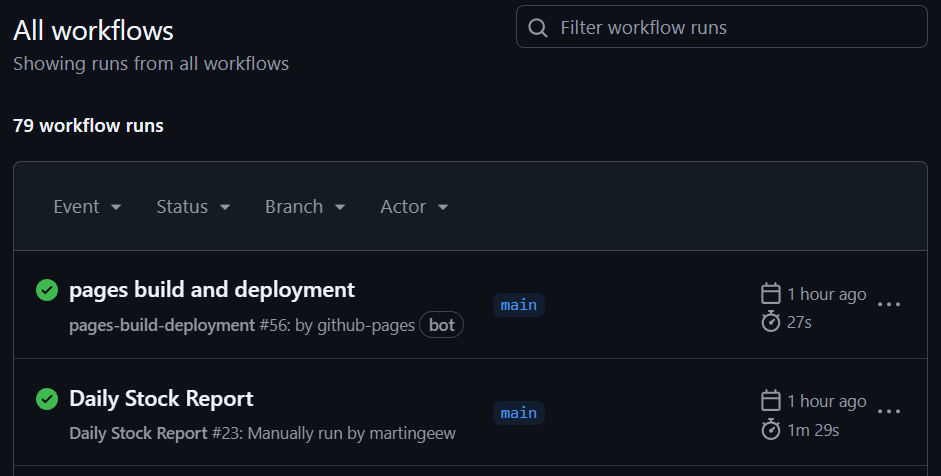Click Showing runs from all workflows subtitle
The image size is (941, 476).
tap(151, 64)
